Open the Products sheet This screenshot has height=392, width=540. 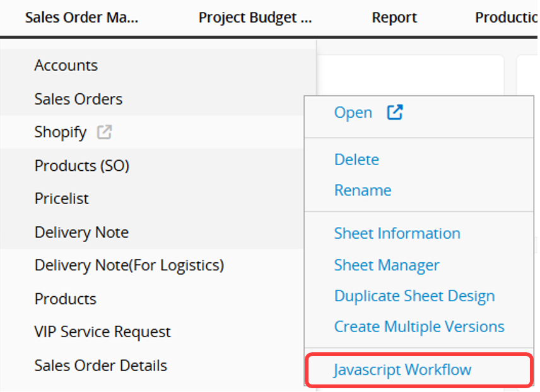66,299
